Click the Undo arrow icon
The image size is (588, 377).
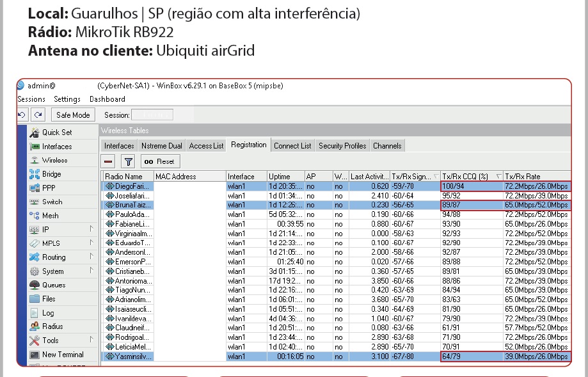click(x=21, y=115)
